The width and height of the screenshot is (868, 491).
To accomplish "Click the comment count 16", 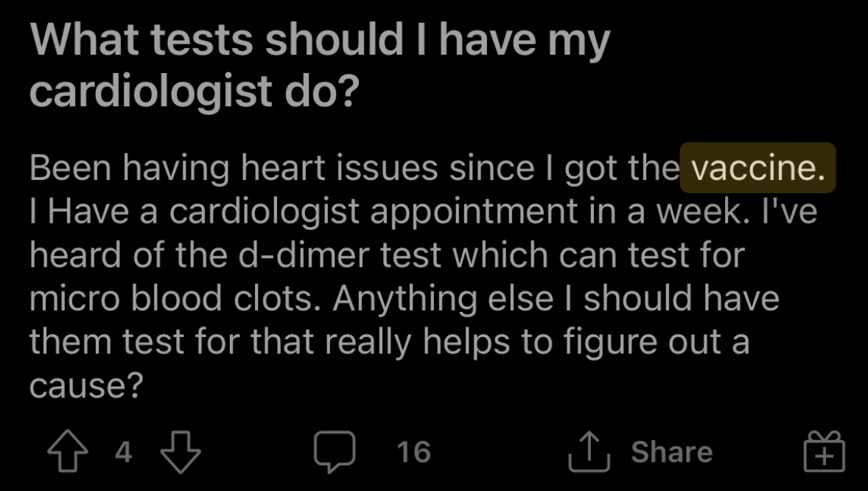I will coord(413,452).
